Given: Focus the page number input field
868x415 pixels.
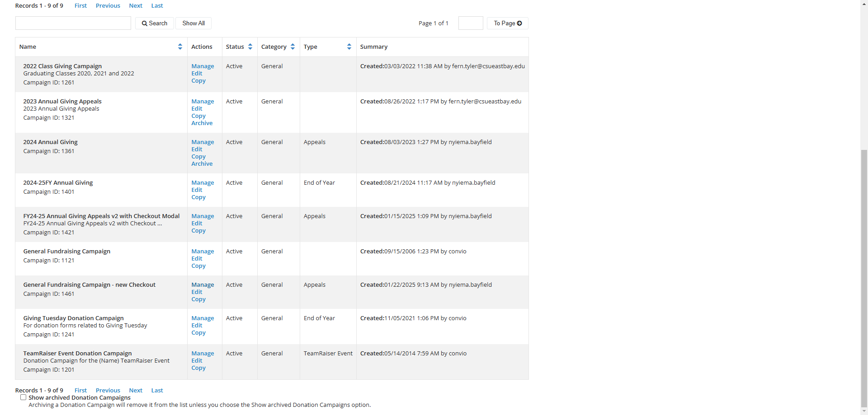Looking at the screenshot, I should tap(471, 23).
